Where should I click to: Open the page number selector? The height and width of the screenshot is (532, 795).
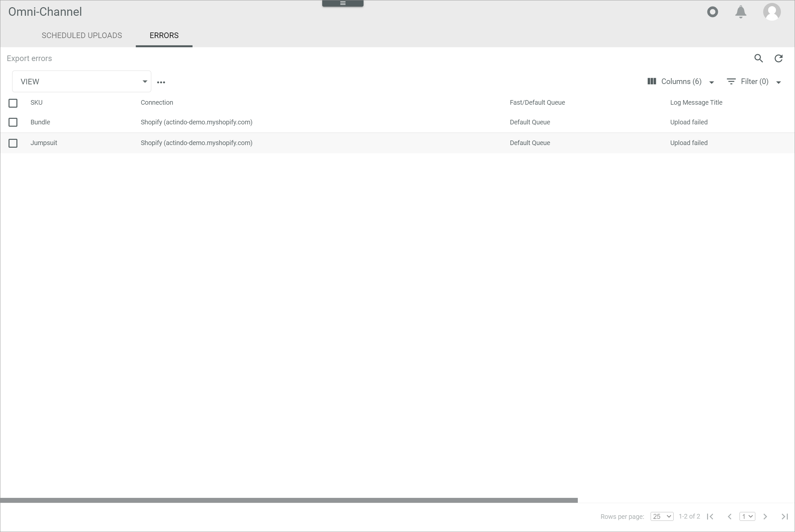coord(747,516)
